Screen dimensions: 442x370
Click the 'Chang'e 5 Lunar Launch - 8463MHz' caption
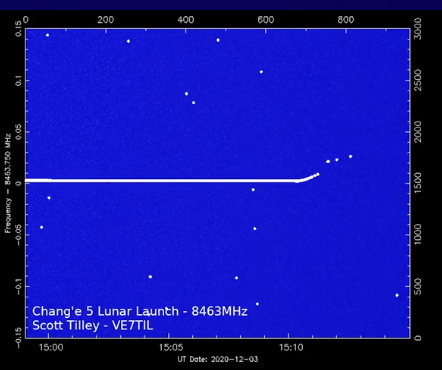pos(140,311)
